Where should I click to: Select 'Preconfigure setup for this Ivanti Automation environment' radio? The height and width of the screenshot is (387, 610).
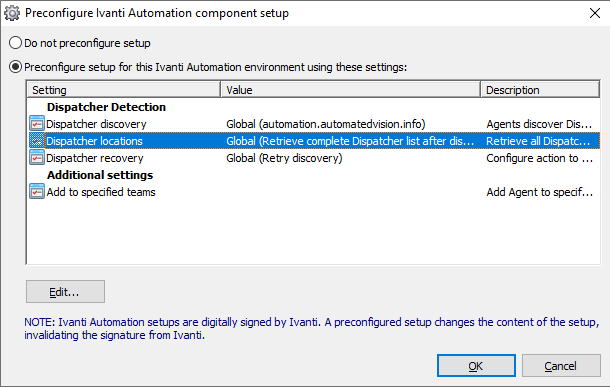(15, 67)
